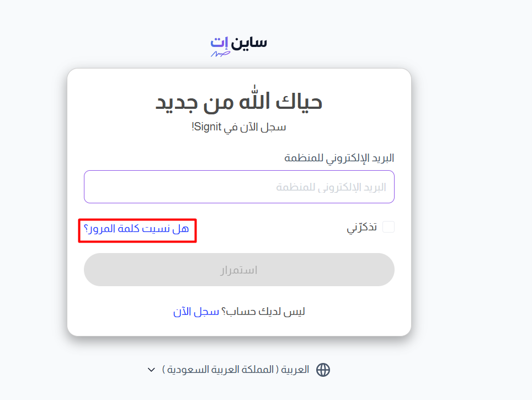
Task: Click the purple "إت" part of the logo
Action: [219, 43]
